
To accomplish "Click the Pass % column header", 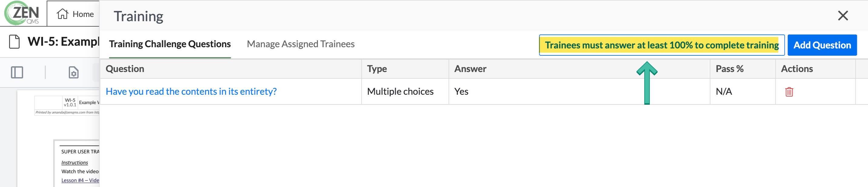I will tap(729, 69).
